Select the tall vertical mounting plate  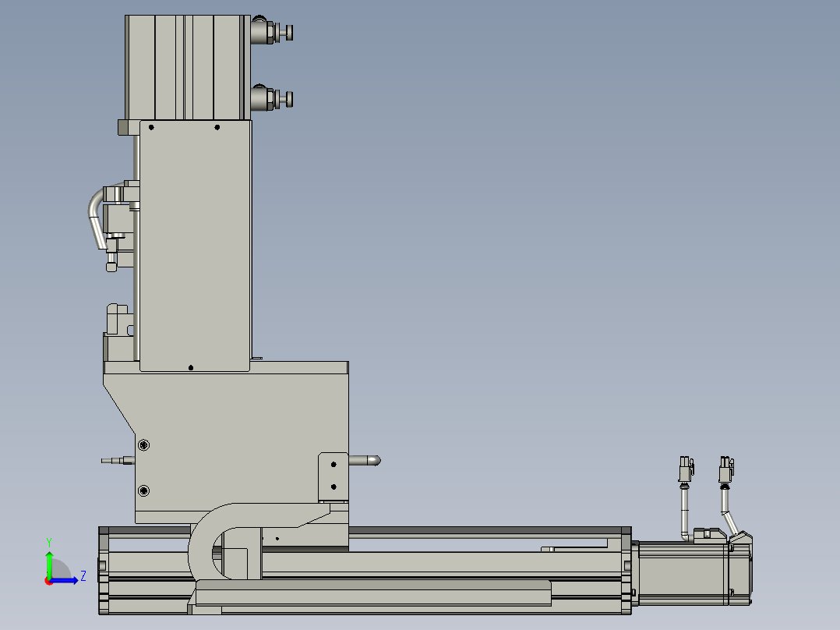tap(196, 246)
